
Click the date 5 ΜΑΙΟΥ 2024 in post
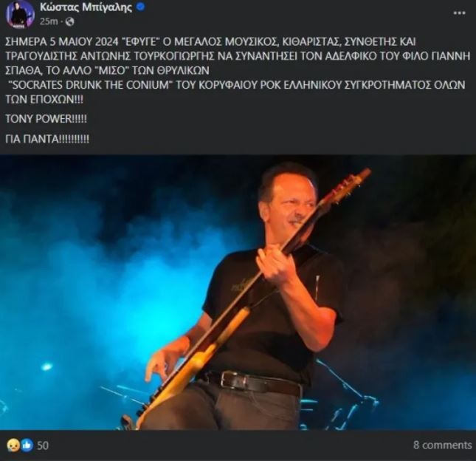point(84,41)
